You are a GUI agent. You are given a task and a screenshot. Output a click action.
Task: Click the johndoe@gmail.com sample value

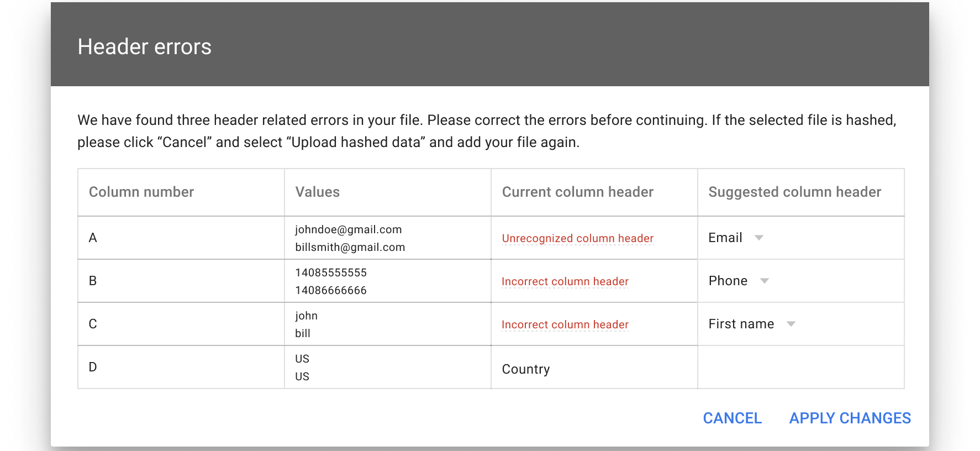pos(348,229)
